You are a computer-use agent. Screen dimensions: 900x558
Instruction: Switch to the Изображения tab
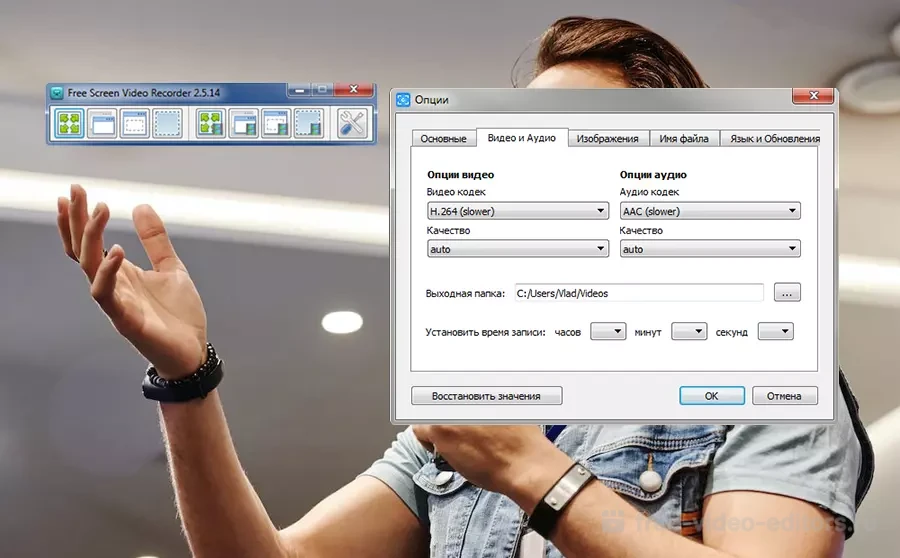pos(608,139)
